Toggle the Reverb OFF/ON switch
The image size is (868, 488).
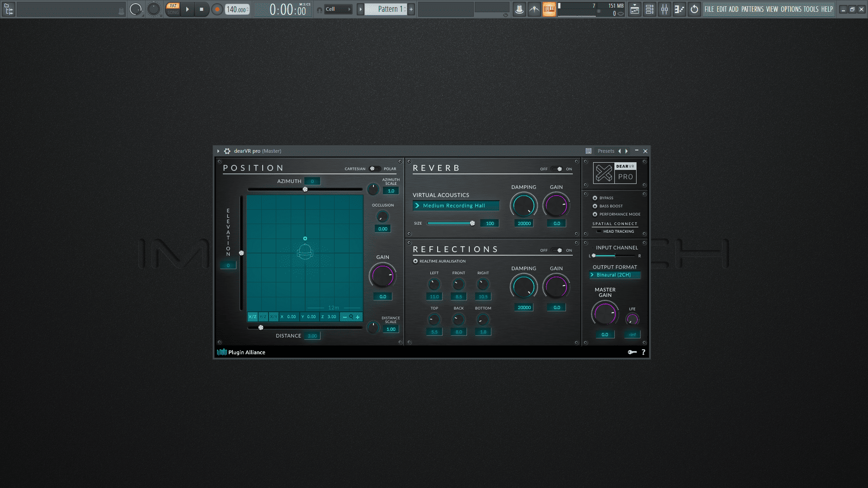point(557,169)
